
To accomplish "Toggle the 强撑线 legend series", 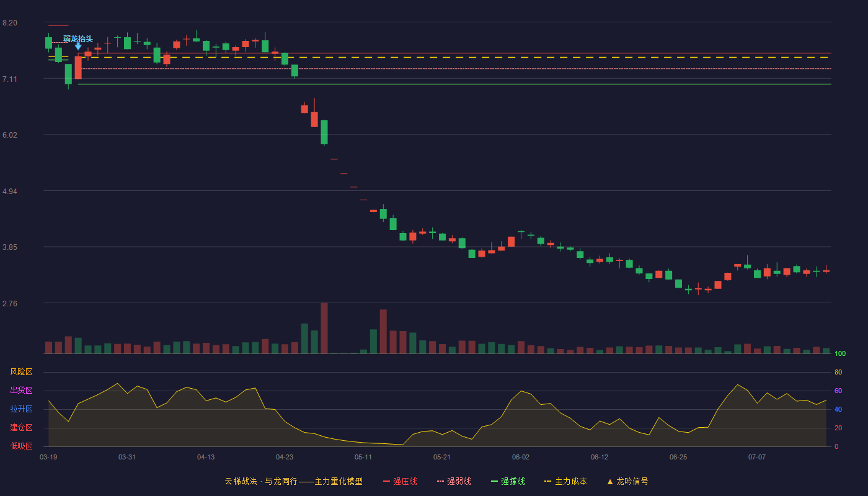I will click(508, 481).
